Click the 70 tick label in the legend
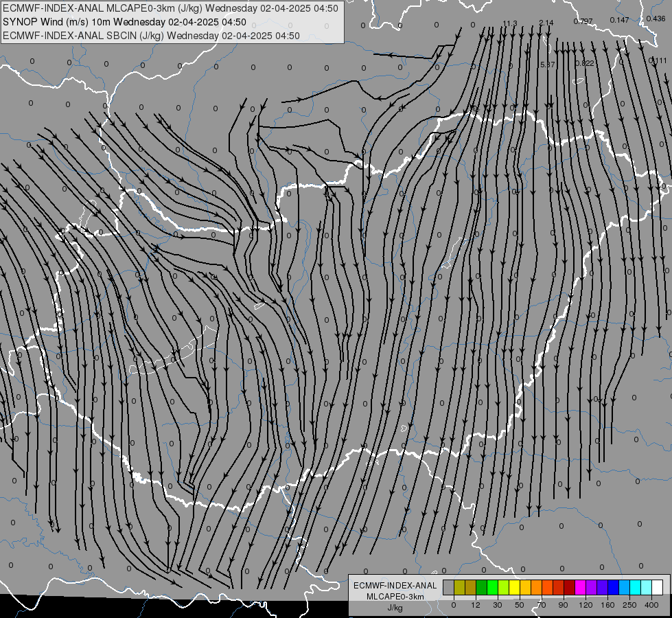Image resolution: width=672 pixels, height=618 pixels. 542,605
